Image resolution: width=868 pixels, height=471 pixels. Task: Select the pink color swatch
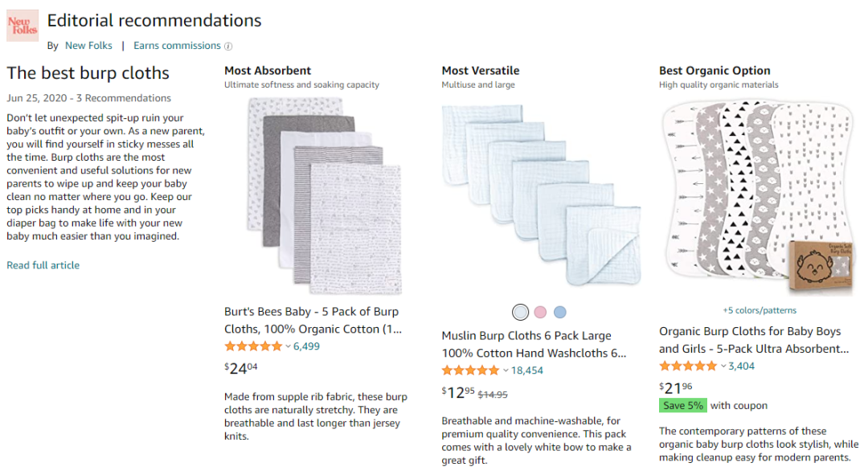click(x=540, y=312)
